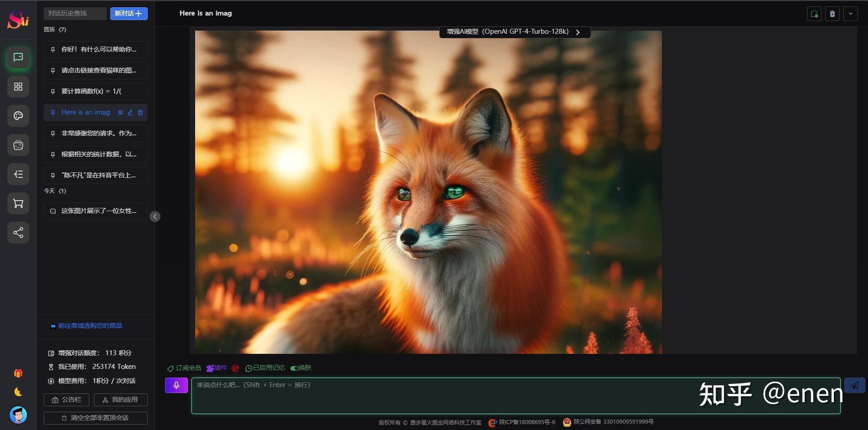This screenshot has height=430, width=868.
Task: Open the 前往商城选购您的商品 link
Action: (x=90, y=326)
